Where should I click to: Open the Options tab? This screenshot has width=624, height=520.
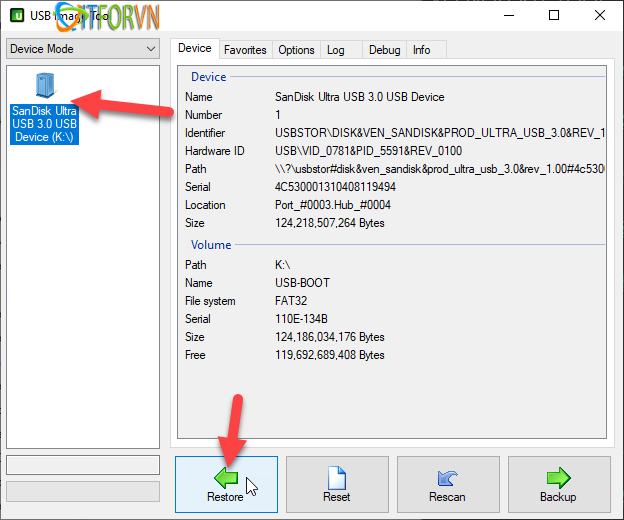(296, 49)
